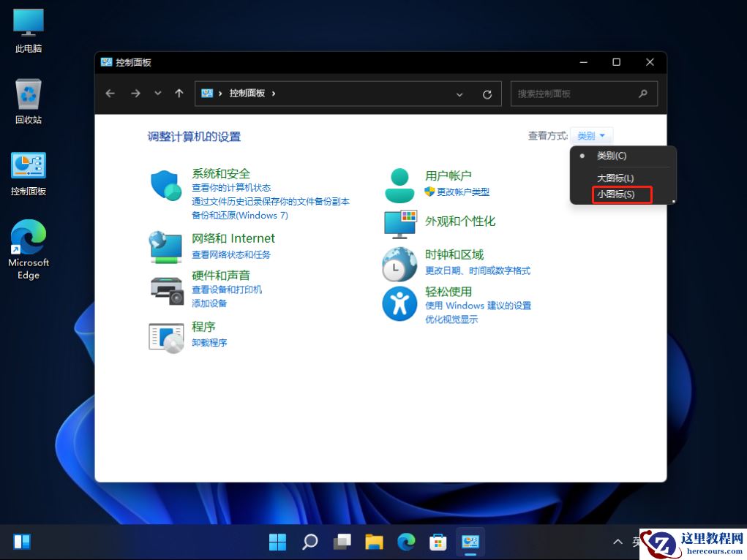Open the 查看方式 dropdown
747x560 pixels.
coord(591,135)
